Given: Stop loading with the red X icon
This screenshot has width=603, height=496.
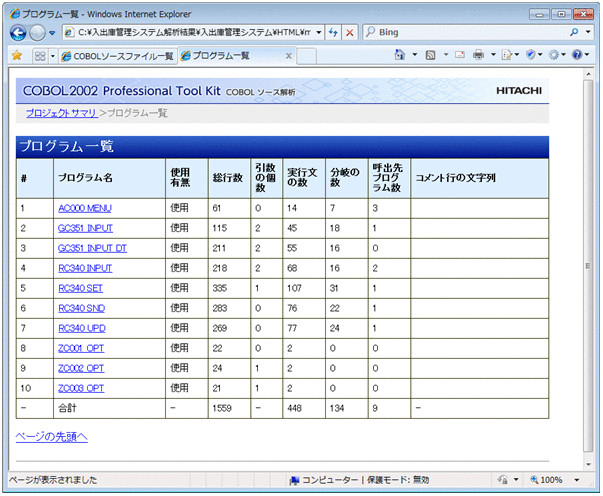Looking at the screenshot, I should click(x=350, y=33).
